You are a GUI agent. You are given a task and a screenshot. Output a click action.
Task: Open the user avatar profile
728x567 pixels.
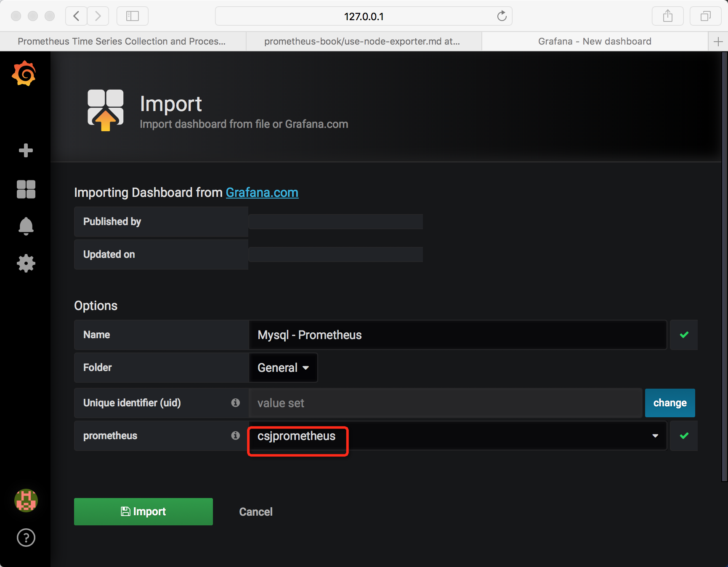coord(26,501)
